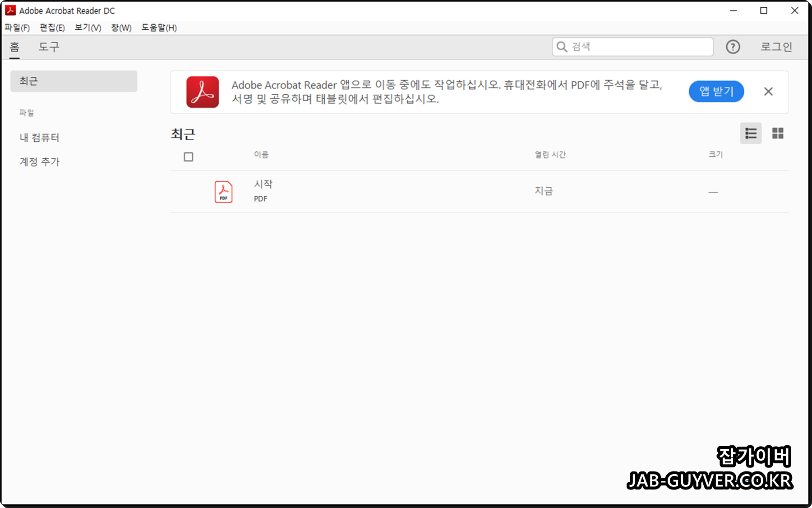Image resolution: width=812 pixels, height=508 pixels.
Task: Click 계정 추가 in the sidebar
Action: 39,162
